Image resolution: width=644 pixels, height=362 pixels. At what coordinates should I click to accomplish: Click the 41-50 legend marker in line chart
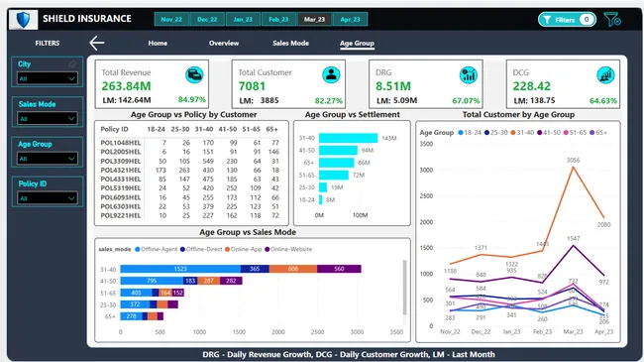pyautogui.click(x=539, y=133)
